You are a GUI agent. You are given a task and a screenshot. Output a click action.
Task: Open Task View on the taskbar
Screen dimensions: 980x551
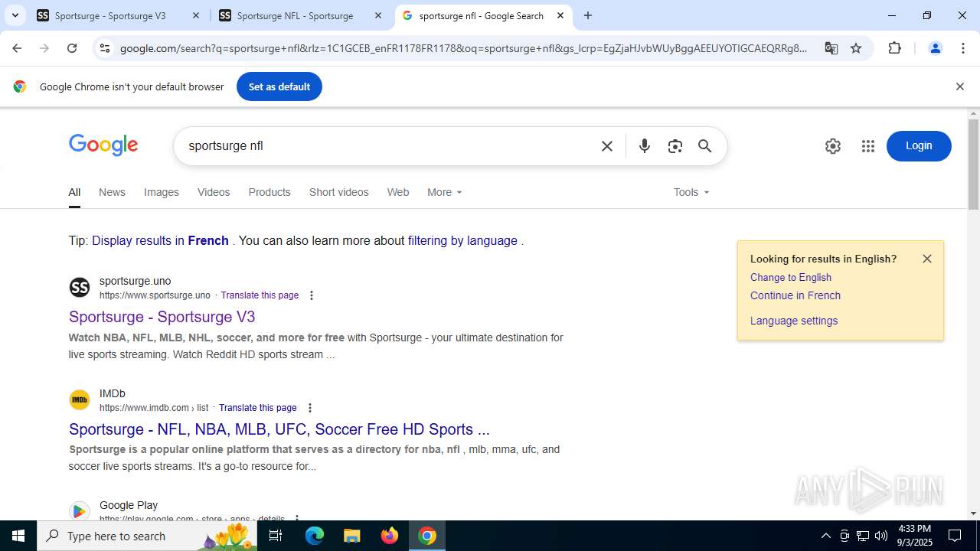pos(276,536)
